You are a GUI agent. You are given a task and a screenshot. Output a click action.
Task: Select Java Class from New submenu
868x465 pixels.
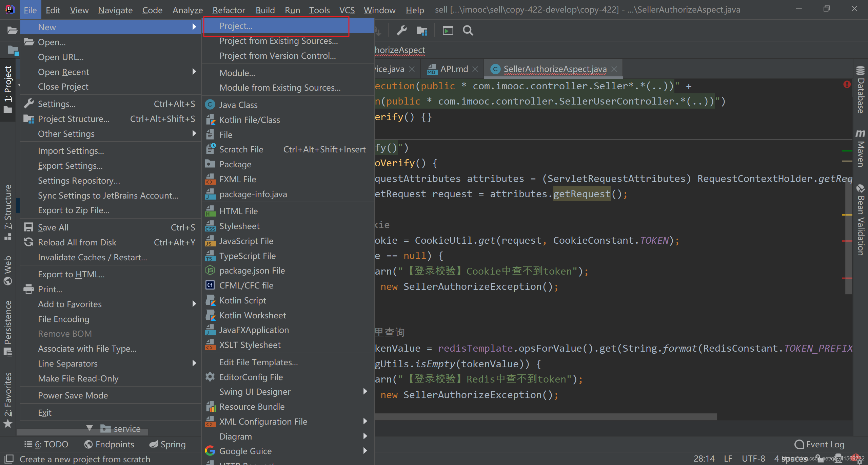[238, 105]
